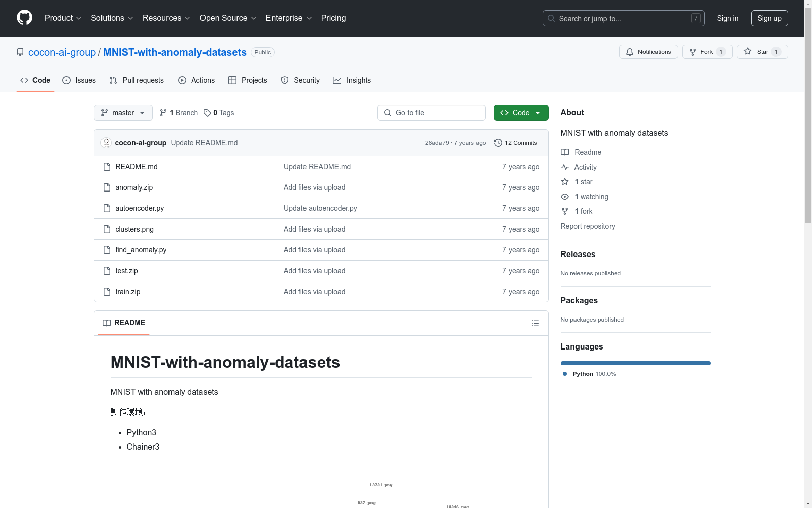Open the cocon-ai-group owner link
This screenshot has height=508, width=812.
pyautogui.click(x=62, y=52)
